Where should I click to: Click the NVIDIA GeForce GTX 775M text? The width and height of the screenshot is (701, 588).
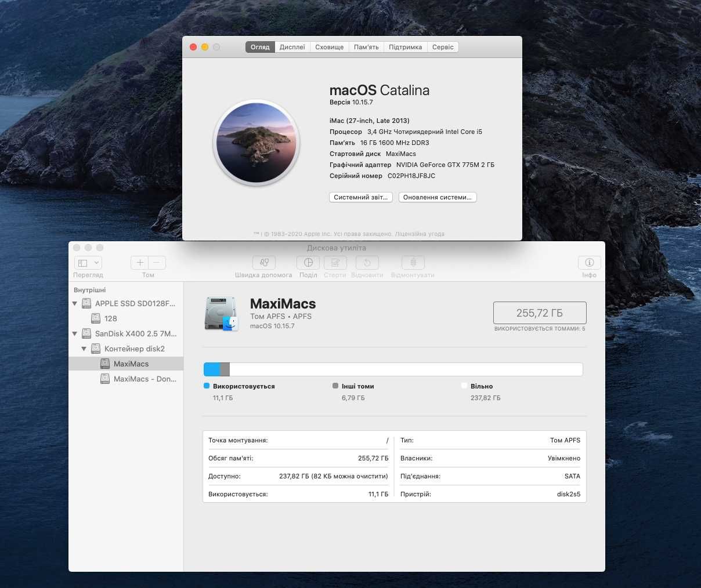point(445,165)
